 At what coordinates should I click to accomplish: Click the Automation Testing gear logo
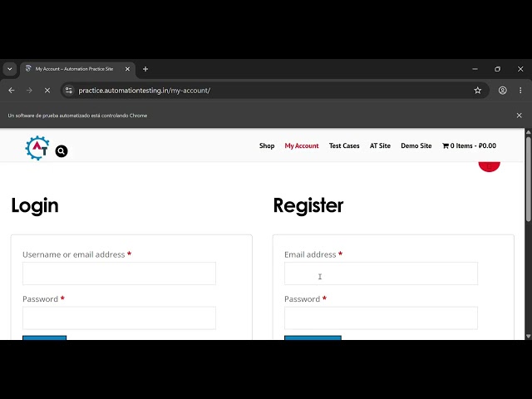point(37,148)
